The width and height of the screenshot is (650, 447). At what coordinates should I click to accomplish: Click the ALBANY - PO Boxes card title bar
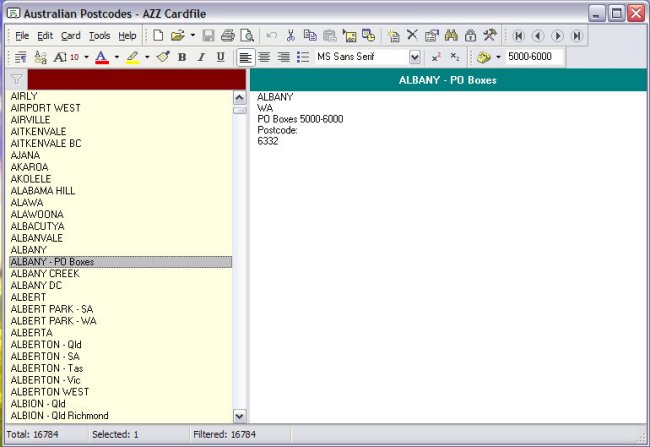[448, 80]
